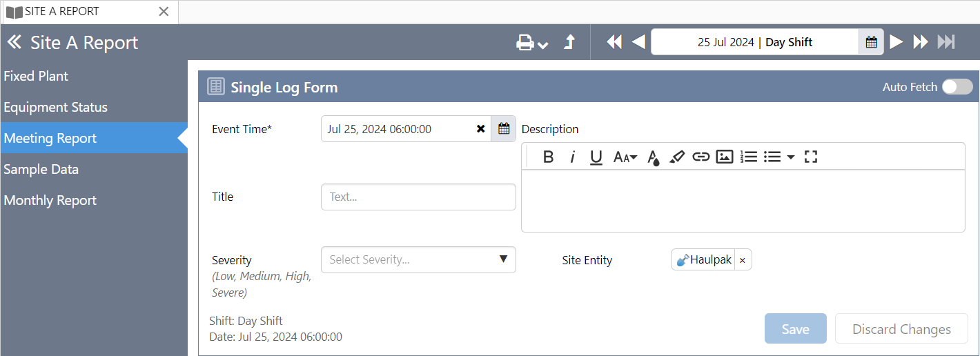Click the Discard Changes button
980x356 pixels.
click(x=901, y=329)
